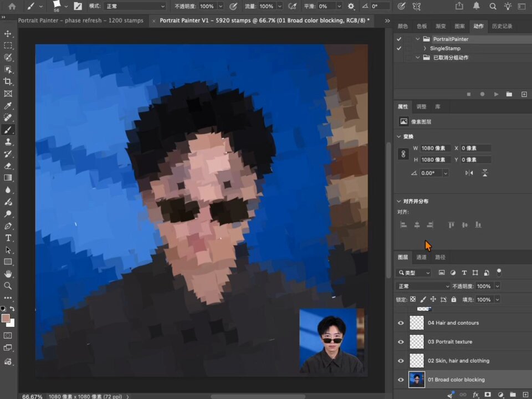The width and height of the screenshot is (532, 399).
Task: Switch to the History tab
Action: coord(502,26)
